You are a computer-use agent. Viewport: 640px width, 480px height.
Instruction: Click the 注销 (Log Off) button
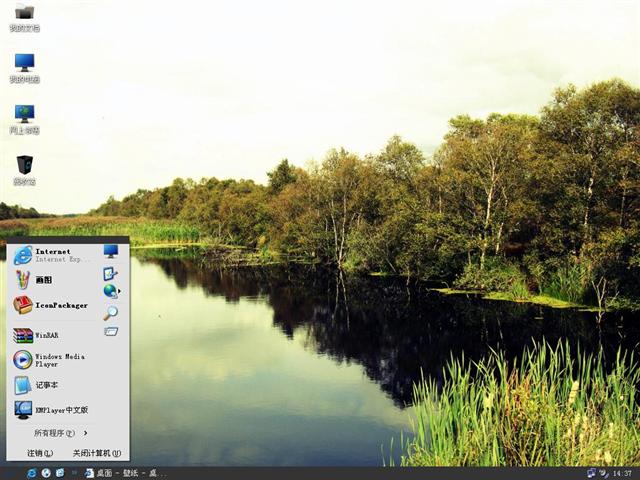(x=40, y=453)
